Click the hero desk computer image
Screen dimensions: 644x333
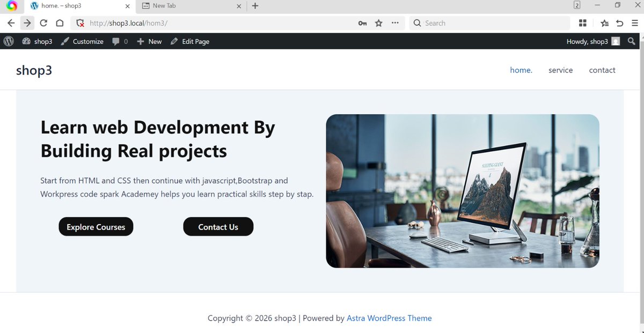(463, 191)
